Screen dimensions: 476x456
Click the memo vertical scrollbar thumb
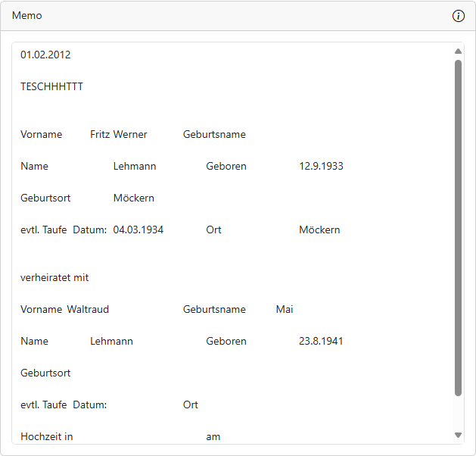click(458, 227)
